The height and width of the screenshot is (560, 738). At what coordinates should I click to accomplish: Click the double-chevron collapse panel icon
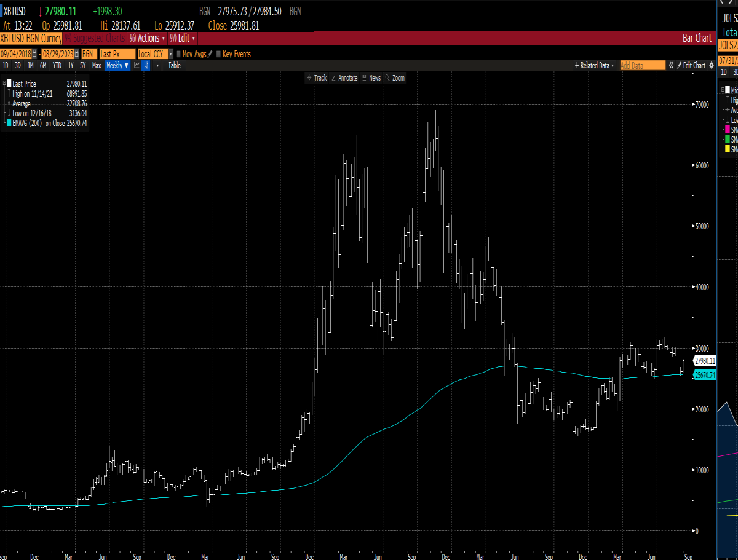coord(671,65)
